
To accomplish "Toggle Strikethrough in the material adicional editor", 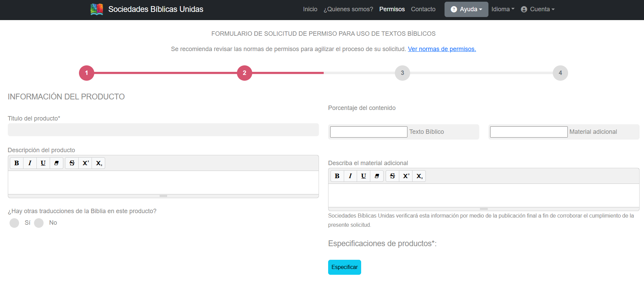I will 392,176.
